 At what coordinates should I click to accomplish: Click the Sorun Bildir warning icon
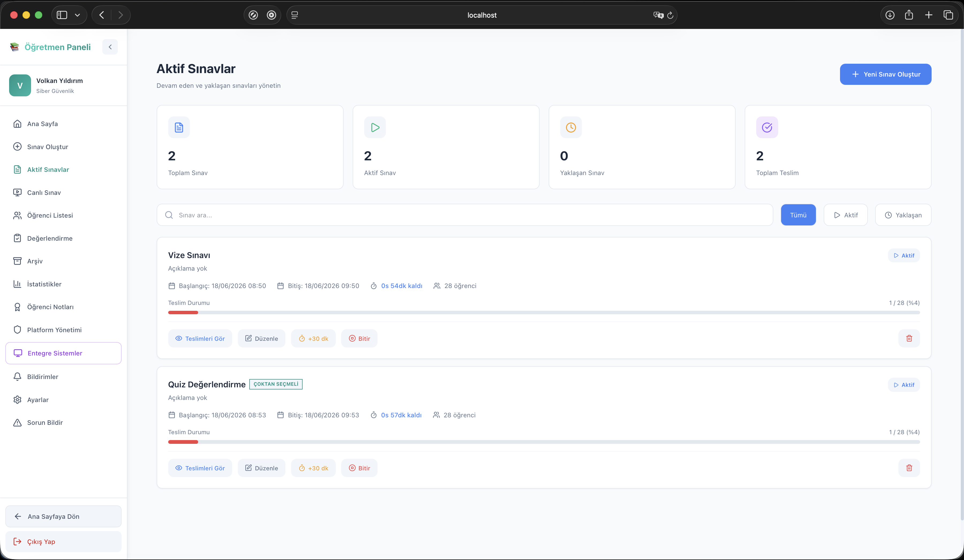pos(17,423)
